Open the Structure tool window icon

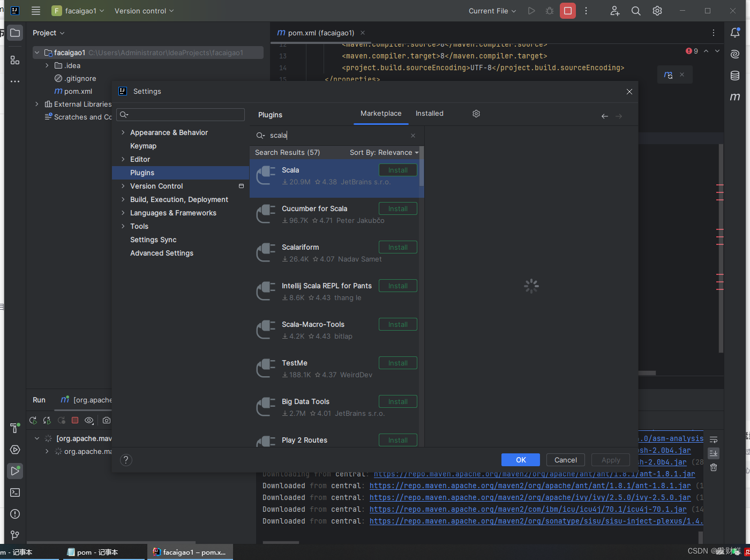[x=15, y=60]
